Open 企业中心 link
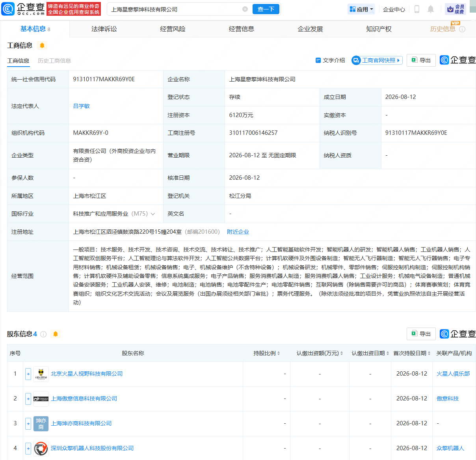 (x=394, y=9)
